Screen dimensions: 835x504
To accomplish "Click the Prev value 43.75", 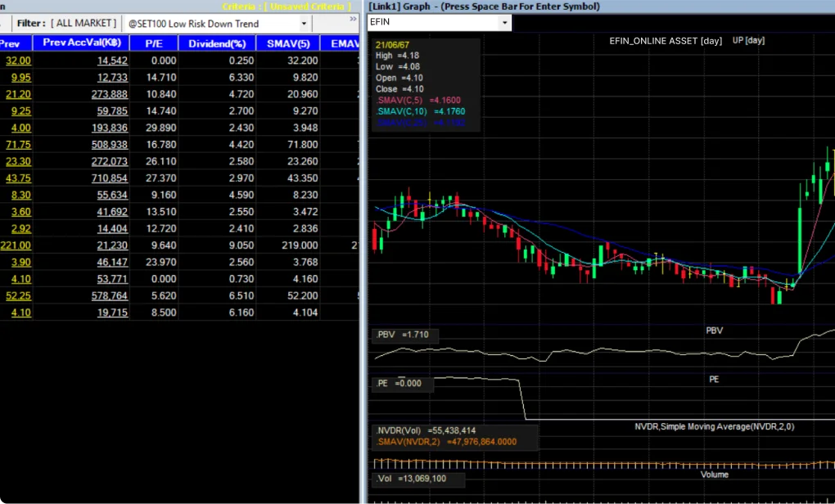I will (x=18, y=178).
